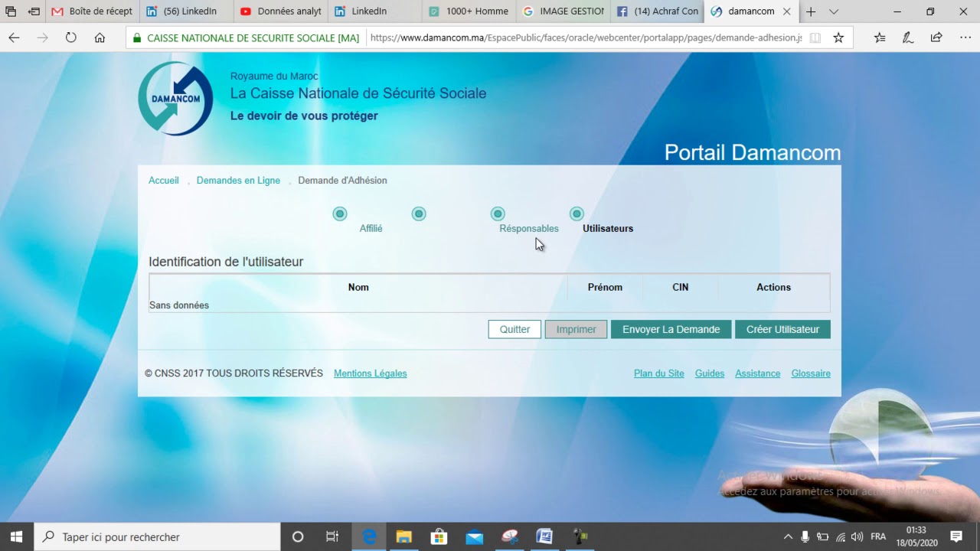Click the add notes pen icon
980x551 pixels.
pos(908,37)
